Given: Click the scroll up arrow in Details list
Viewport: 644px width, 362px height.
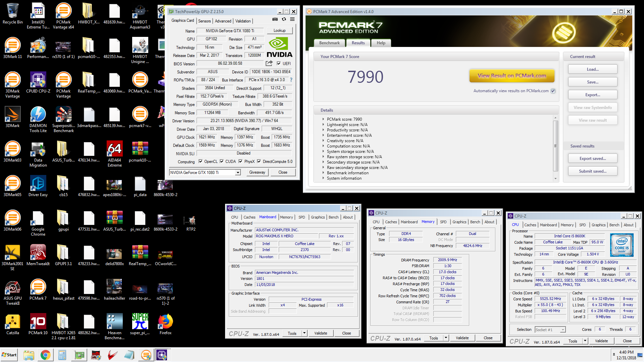Looking at the screenshot, I should [555, 118].
